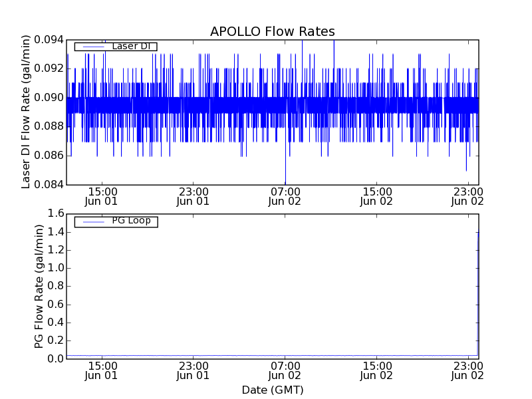The image size is (532, 399).
Task: Click the 'APOLLO Flow Rates' chart title
Action: tap(273, 31)
